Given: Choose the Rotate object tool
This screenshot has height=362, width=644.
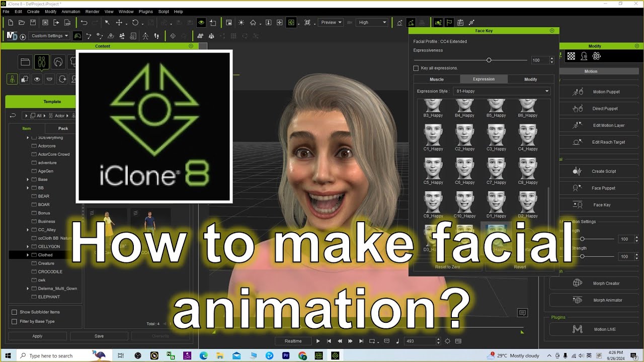Looking at the screenshot, I should coord(135,23).
